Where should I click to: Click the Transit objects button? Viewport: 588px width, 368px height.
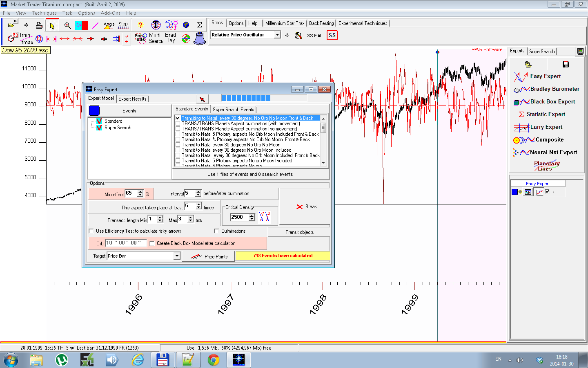point(299,232)
